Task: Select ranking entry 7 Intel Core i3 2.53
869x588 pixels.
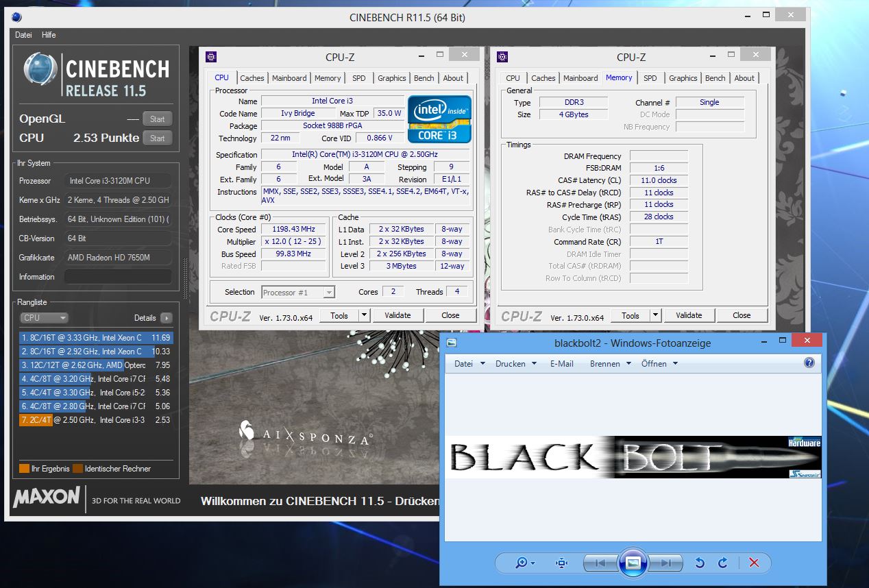Action: [x=96, y=419]
